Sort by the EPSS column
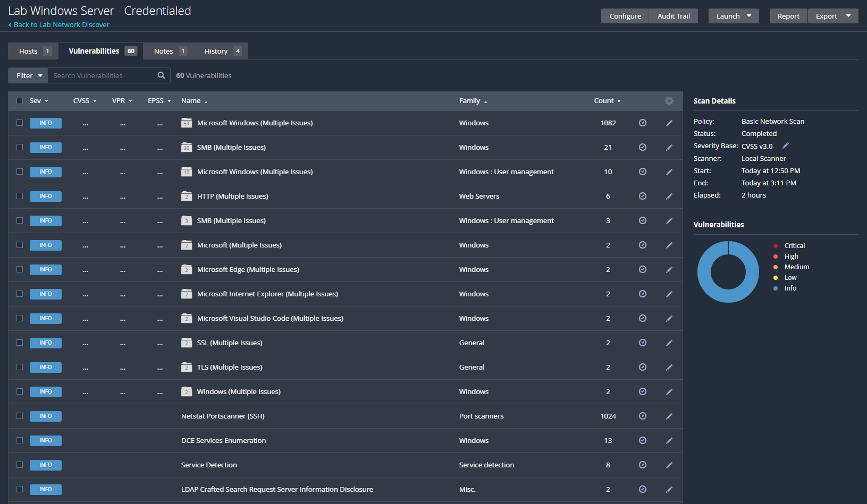This screenshot has height=504, width=867. [x=159, y=101]
